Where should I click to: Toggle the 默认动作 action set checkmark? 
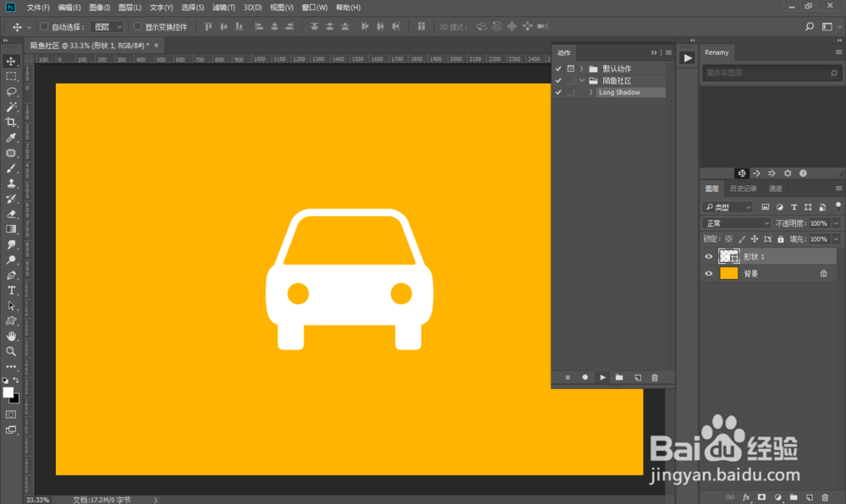point(558,68)
